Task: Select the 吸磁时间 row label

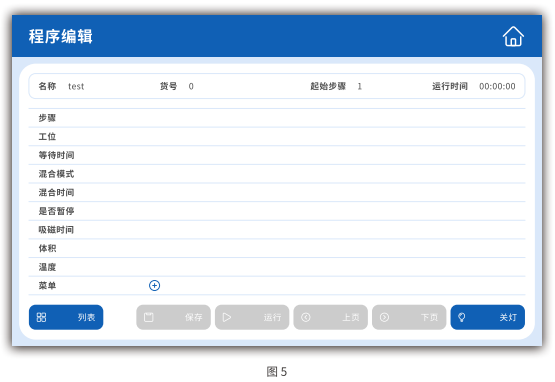Action: [56, 230]
